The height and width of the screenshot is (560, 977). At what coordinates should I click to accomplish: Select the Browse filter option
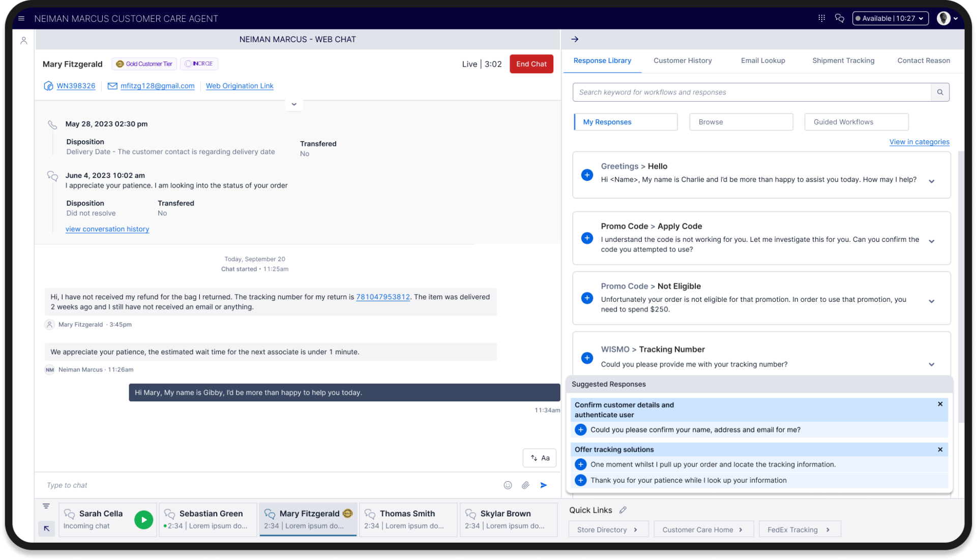[741, 122]
